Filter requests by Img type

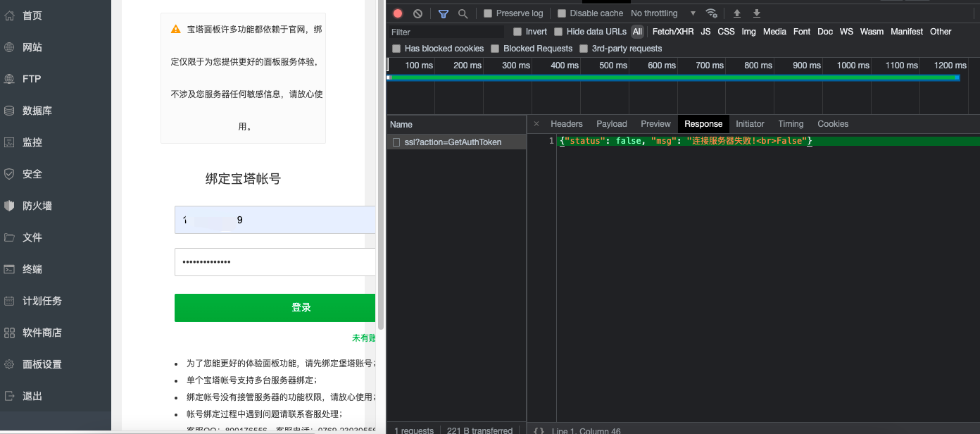(x=748, y=32)
